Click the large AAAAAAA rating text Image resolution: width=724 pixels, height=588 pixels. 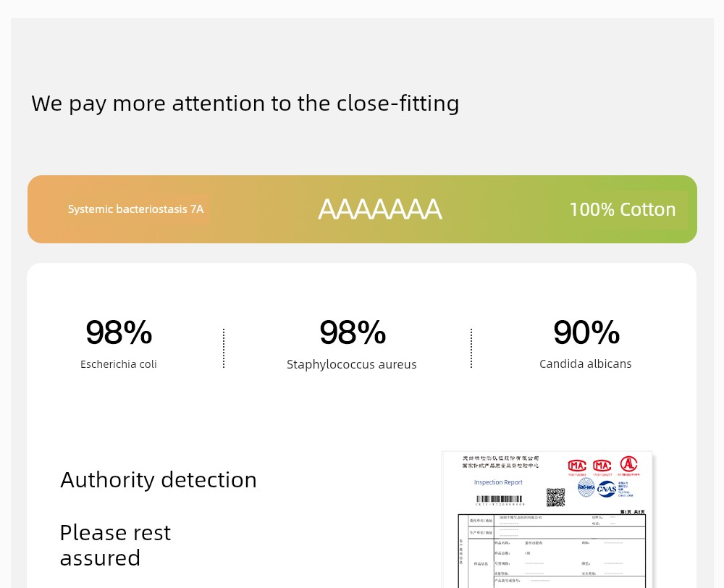[x=379, y=209]
